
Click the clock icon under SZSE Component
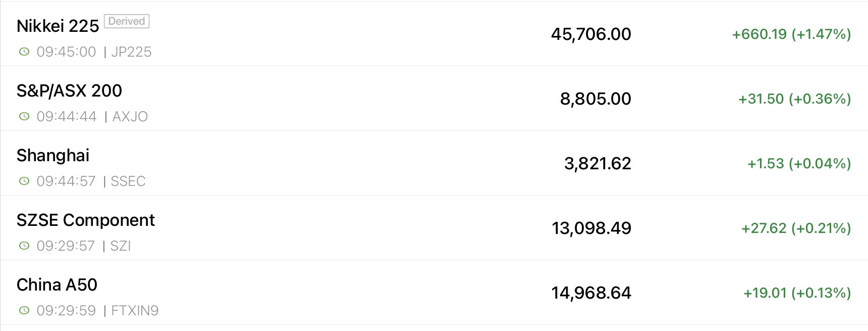[x=24, y=246]
